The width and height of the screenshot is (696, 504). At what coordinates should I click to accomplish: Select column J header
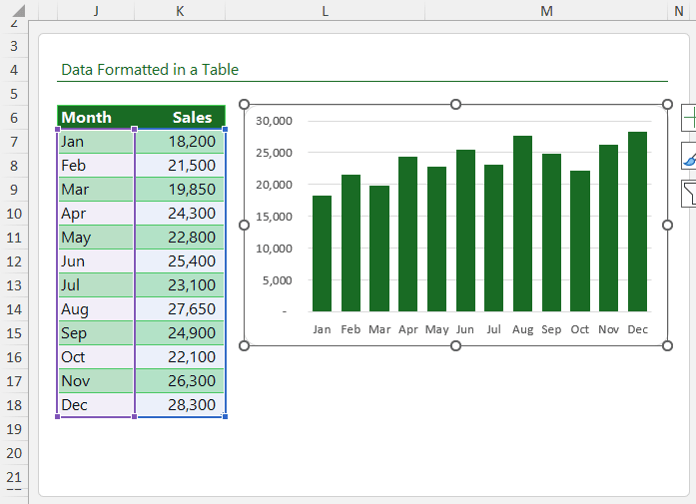click(96, 11)
